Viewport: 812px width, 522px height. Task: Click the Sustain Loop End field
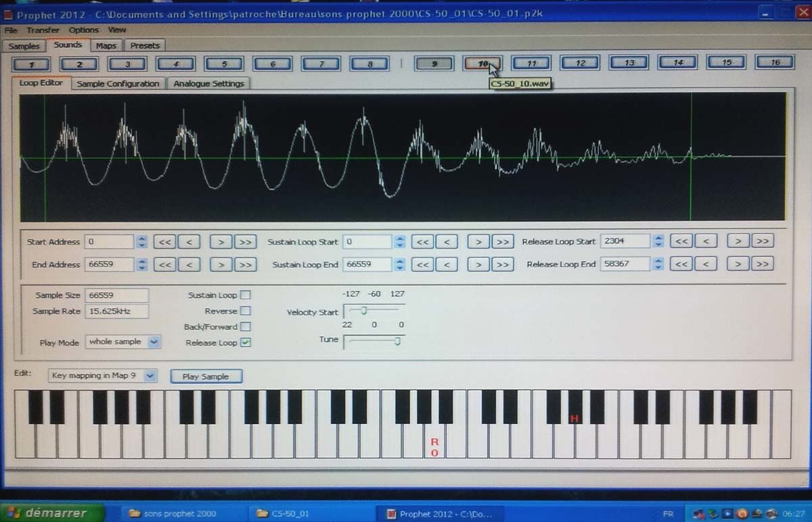point(367,264)
